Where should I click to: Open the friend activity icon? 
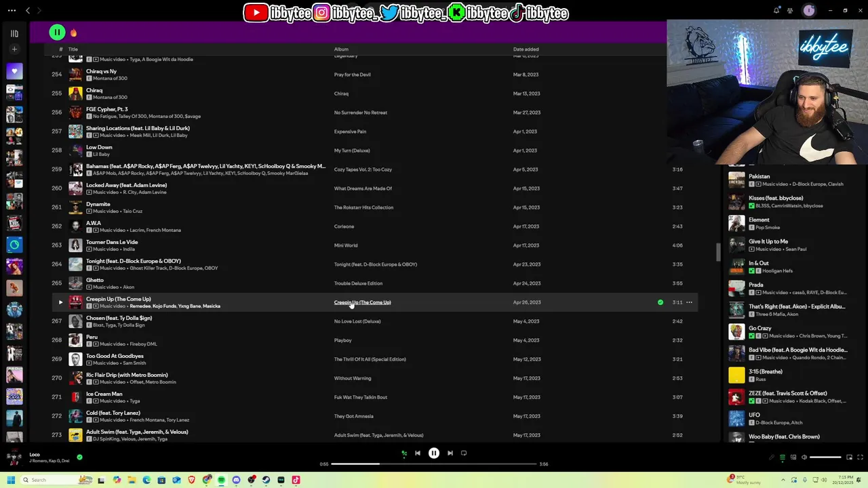coord(790,10)
